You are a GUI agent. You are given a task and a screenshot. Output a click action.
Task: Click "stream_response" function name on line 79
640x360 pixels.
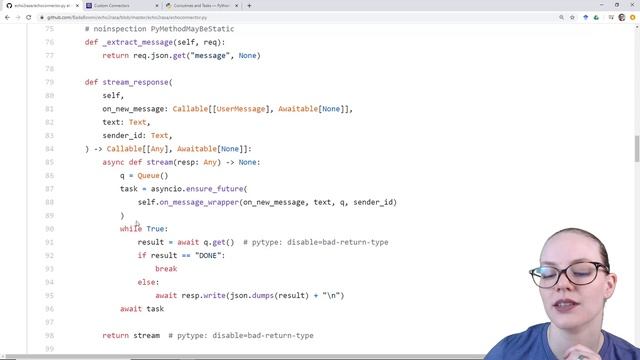click(135, 82)
